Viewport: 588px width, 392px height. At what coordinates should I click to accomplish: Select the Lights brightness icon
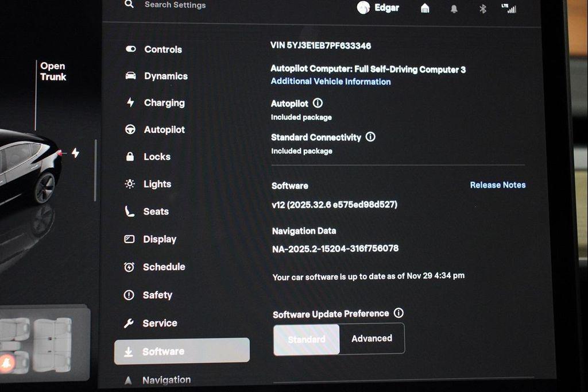[130, 184]
